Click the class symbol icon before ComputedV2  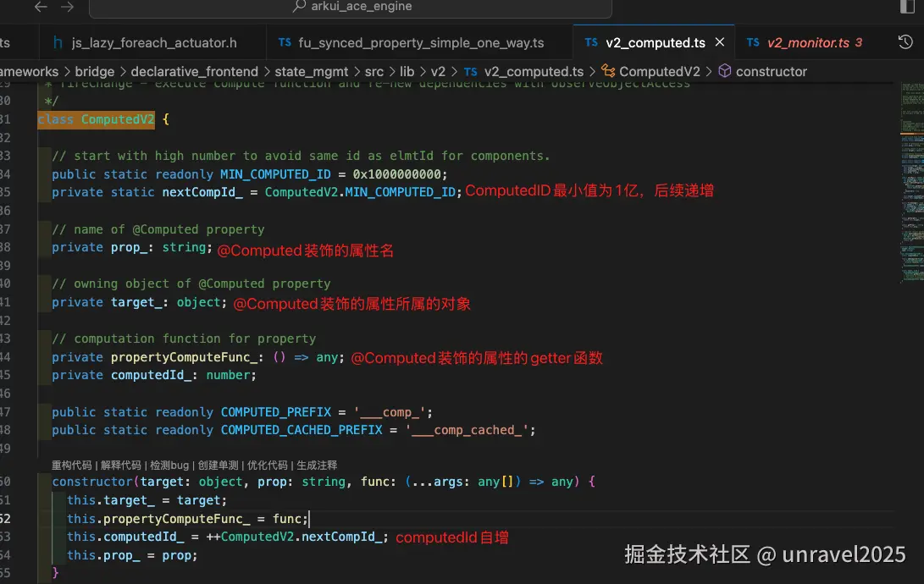click(x=608, y=71)
